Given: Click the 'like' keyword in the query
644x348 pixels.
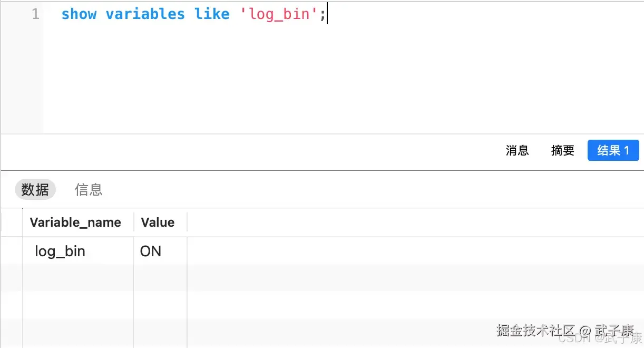Looking at the screenshot, I should coord(212,14).
